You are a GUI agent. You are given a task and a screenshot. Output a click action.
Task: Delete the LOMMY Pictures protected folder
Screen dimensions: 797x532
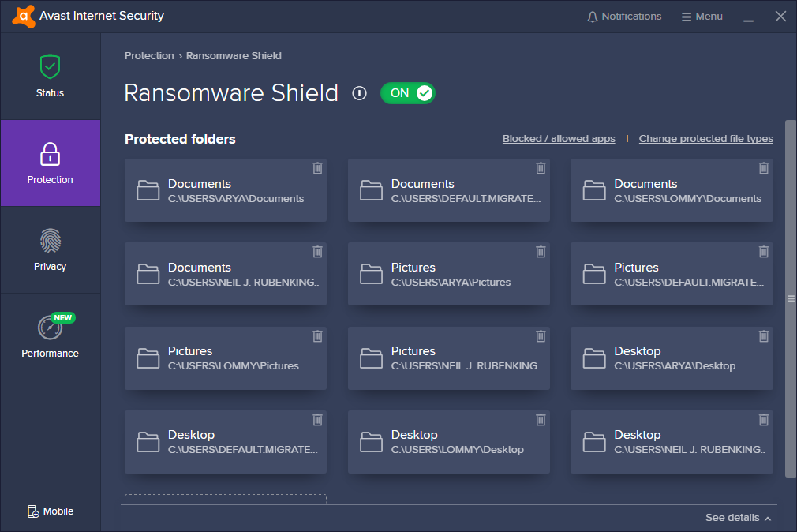(x=317, y=335)
